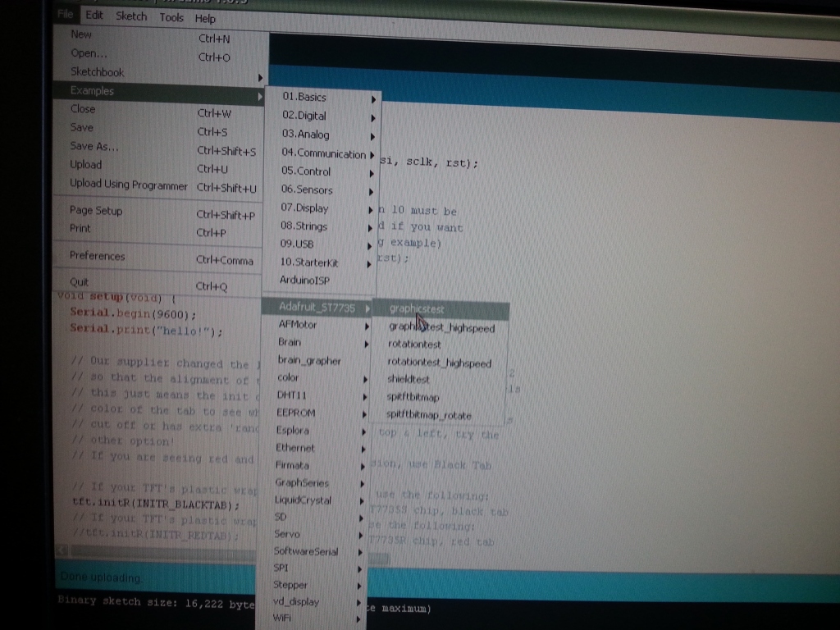Expand the Firmata library examples
Viewport: 840px width, 630px height.
(312, 466)
